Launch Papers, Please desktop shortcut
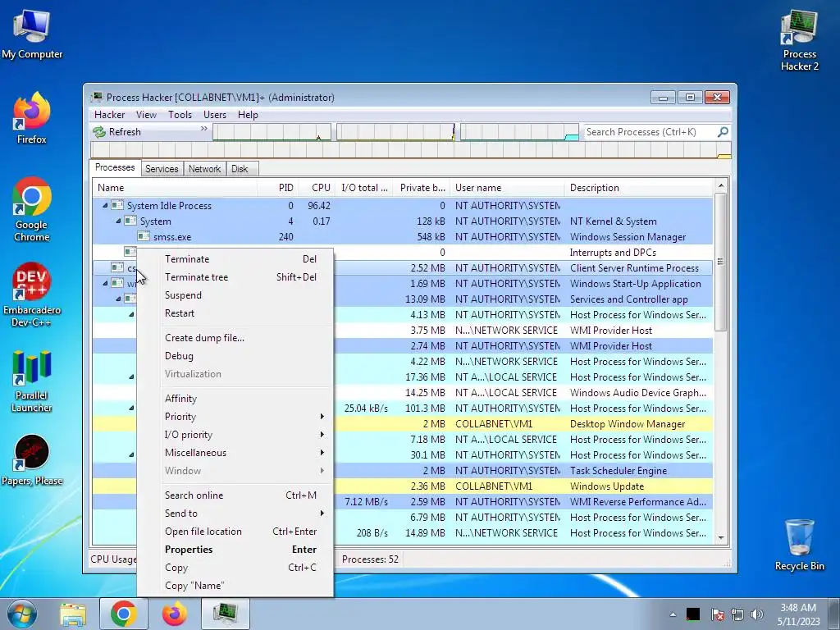Image resolution: width=840 pixels, height=630 pixels. point(32,460)
